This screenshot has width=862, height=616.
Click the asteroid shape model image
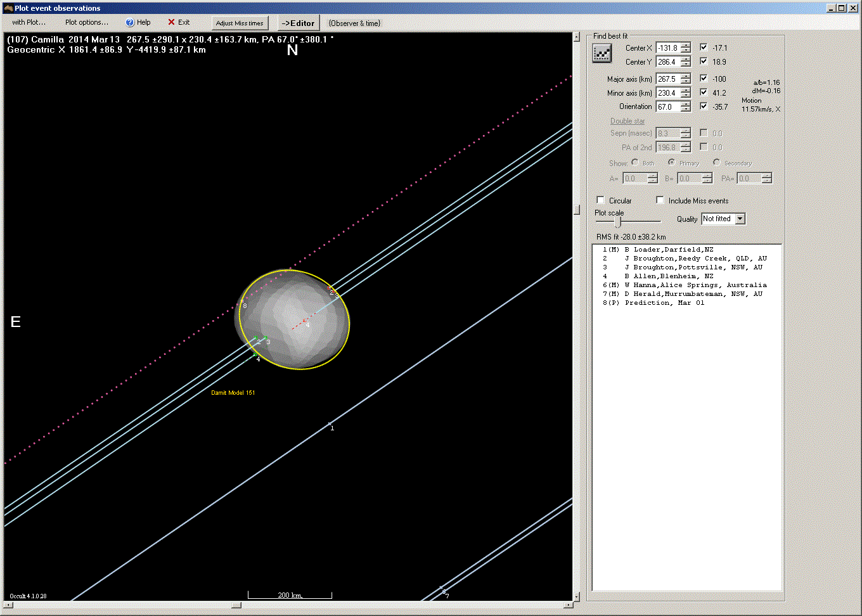292,319
